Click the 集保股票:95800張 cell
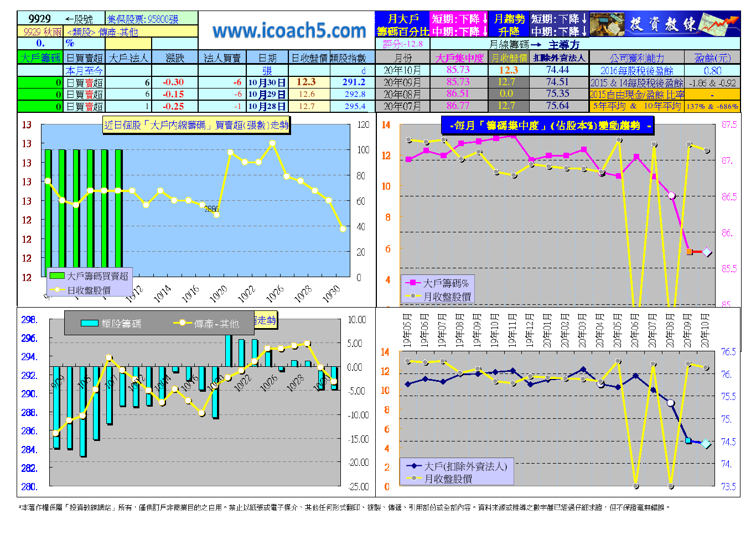756x535 pixels. [151, 19]
